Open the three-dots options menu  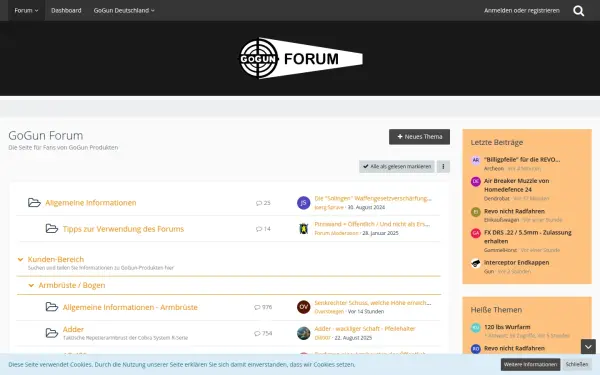(443, 166)
